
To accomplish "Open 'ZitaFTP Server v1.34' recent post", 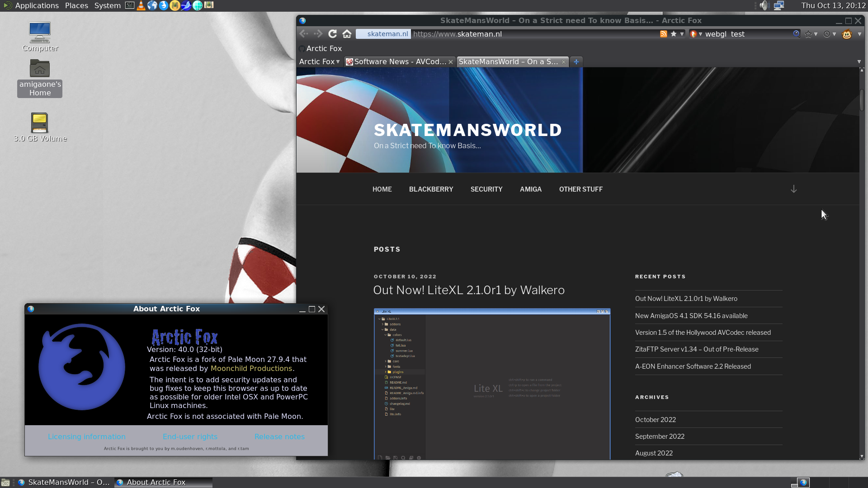I will (697, 349).
